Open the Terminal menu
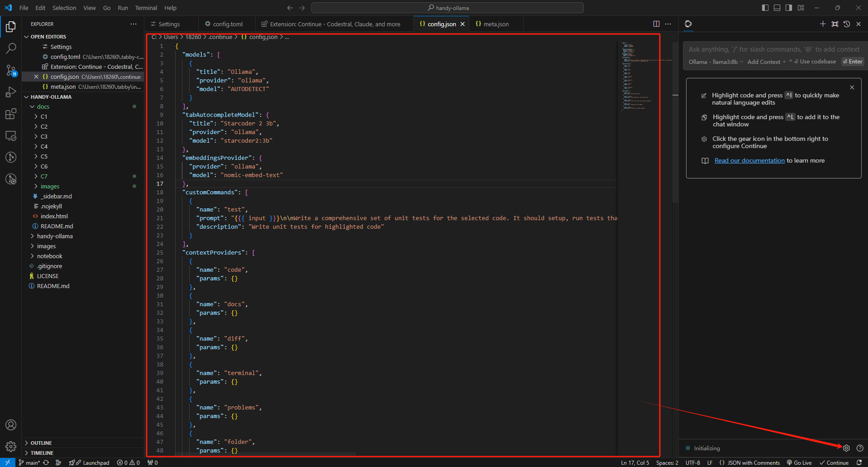 146,8
